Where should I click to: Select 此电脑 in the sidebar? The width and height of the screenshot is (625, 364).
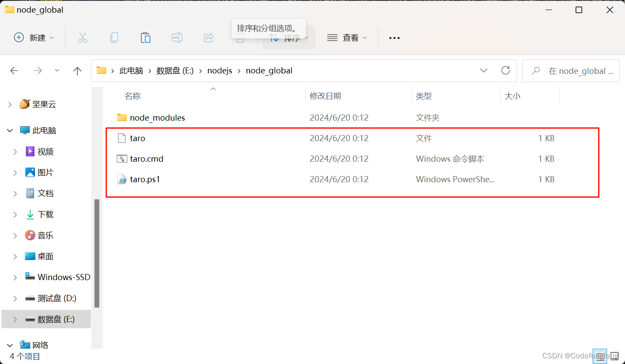point(44,131)
